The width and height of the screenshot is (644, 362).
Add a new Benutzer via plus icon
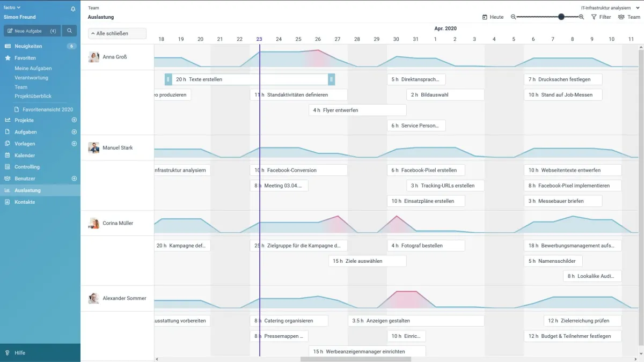[x=74, y=179]
